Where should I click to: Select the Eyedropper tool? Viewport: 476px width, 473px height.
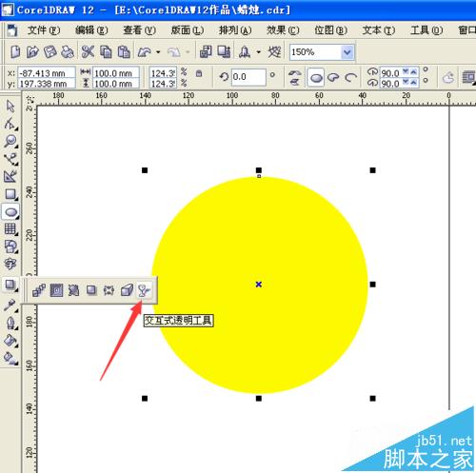click(10, 305)
